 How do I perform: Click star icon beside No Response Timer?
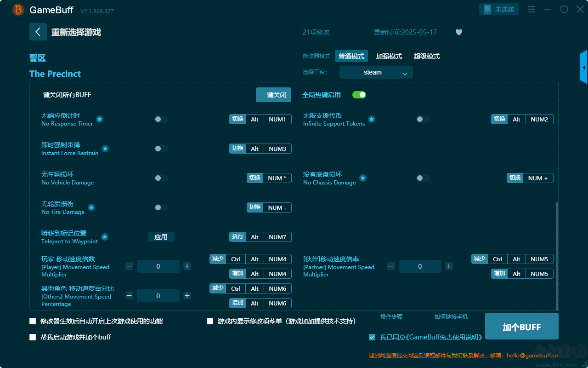(x=100, y=119)
